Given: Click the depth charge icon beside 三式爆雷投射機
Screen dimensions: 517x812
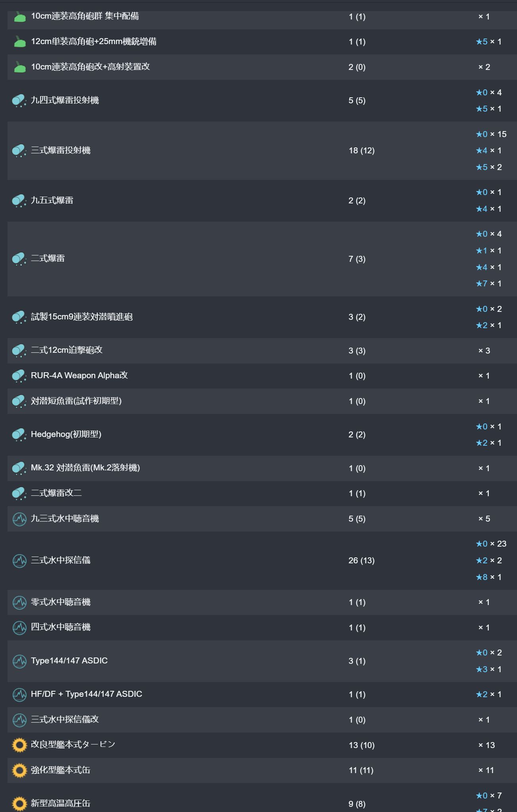Looking at the screenshot, I should coord(19,151).
